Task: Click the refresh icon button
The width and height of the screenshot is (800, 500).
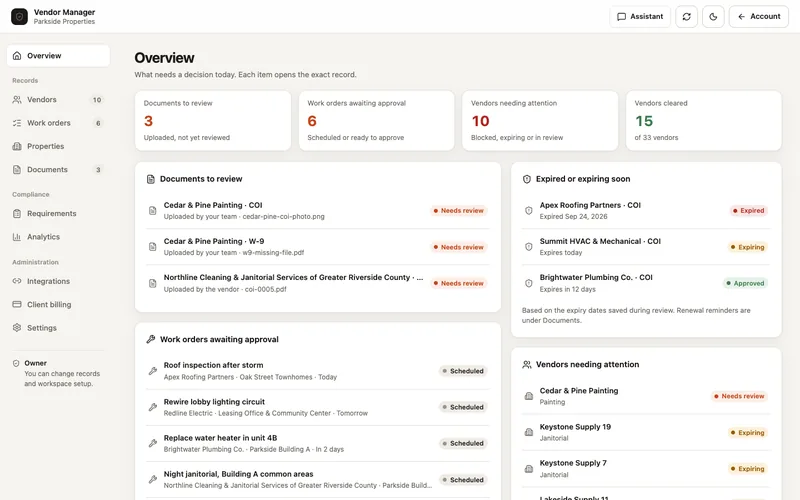Action: 686,16
